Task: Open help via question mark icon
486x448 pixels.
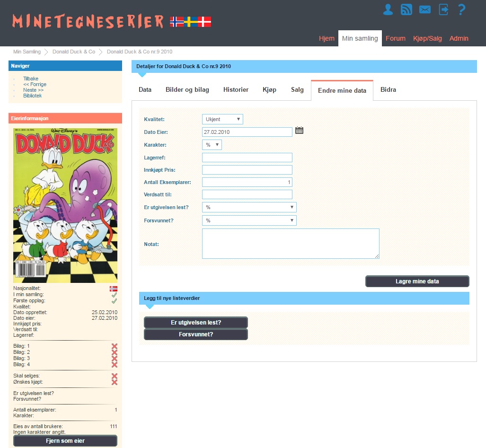Action: [x=461, y=9]
